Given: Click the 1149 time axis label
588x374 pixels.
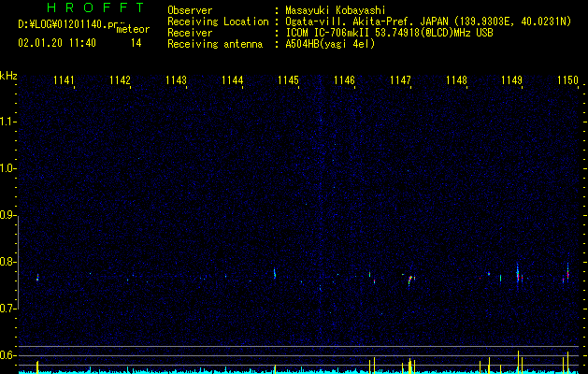Looking at the screenshot, I should [x=512, y=80].
